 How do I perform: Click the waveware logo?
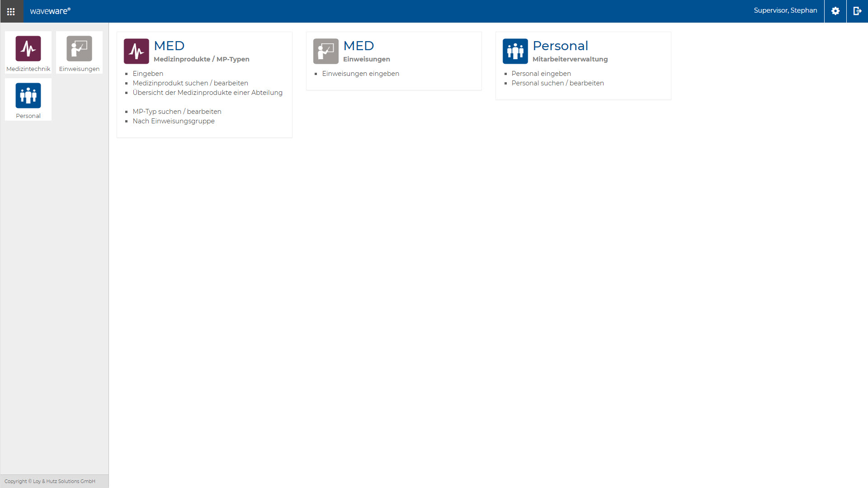pyautogui.click(x=50, y=11)
